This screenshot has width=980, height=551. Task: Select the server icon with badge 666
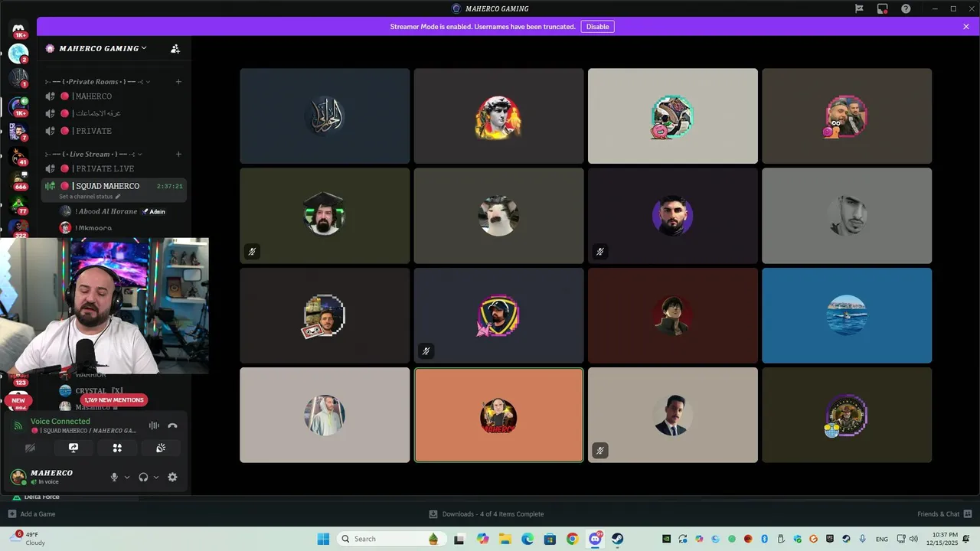coord(18,179)
